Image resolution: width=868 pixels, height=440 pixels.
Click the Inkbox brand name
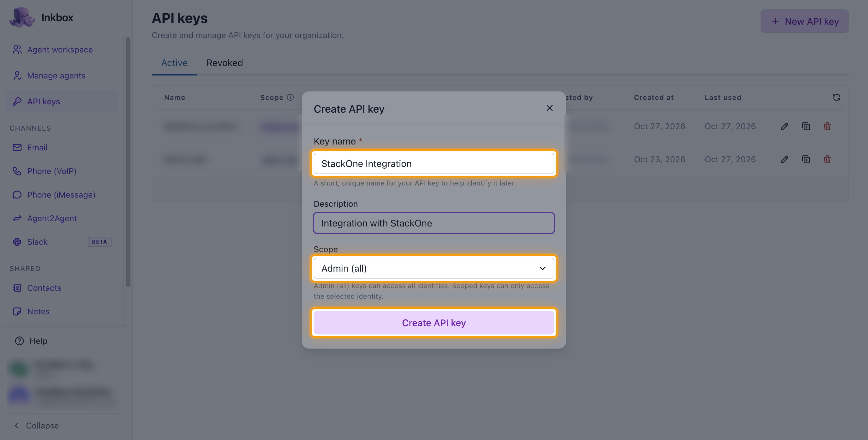[57, 17]
